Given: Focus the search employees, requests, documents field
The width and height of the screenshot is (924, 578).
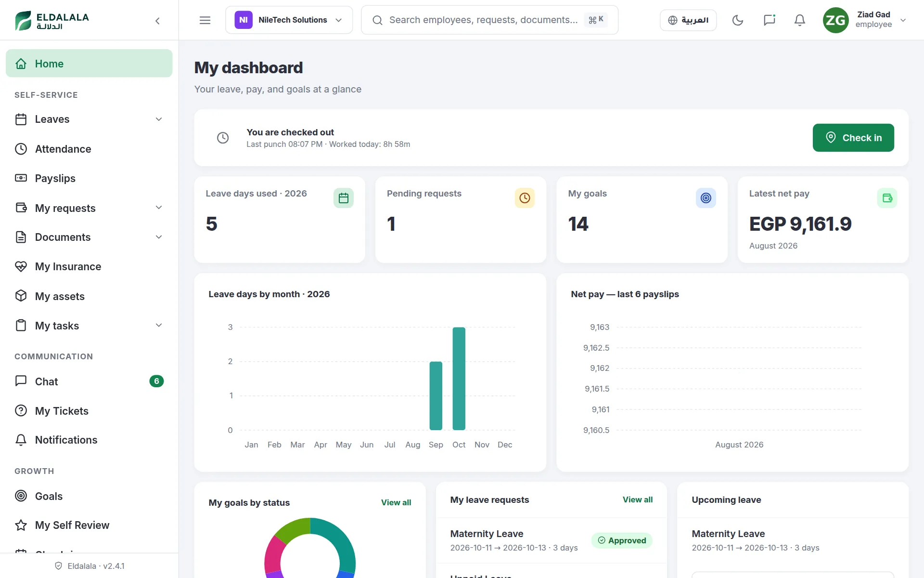Looking at the screenshot, I should tap(489, 20).
